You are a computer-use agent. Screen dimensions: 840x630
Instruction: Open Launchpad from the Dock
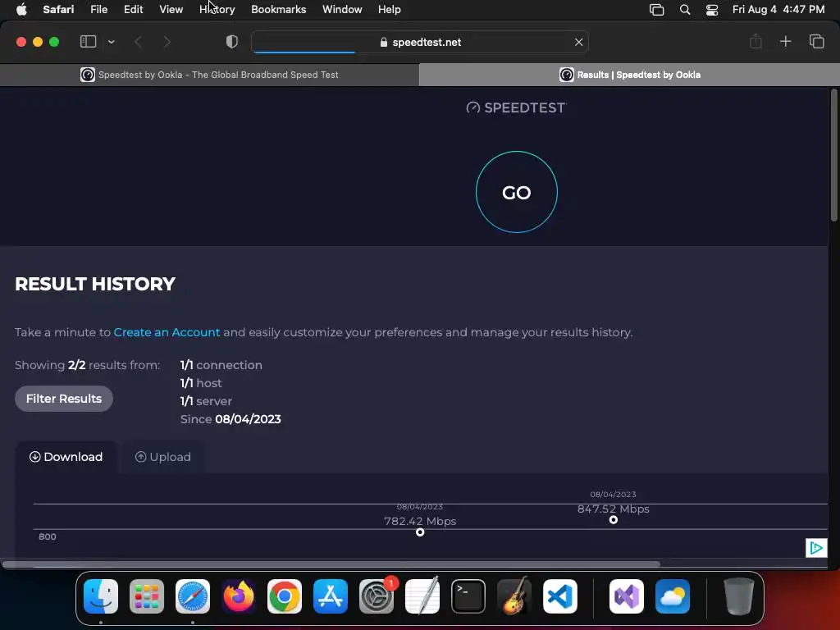pyautogui.click(x=147, y=596)
